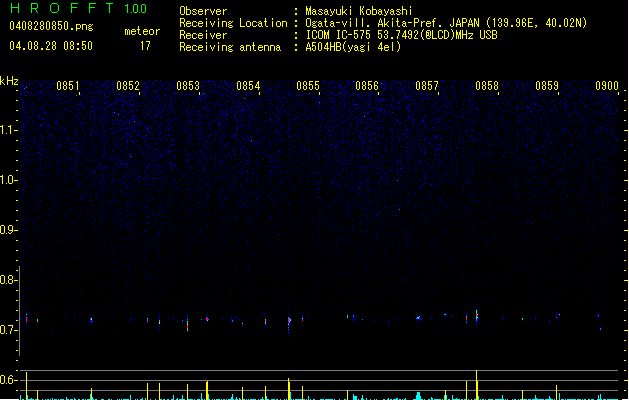Click the 1.0 kHz axis label

8,180
